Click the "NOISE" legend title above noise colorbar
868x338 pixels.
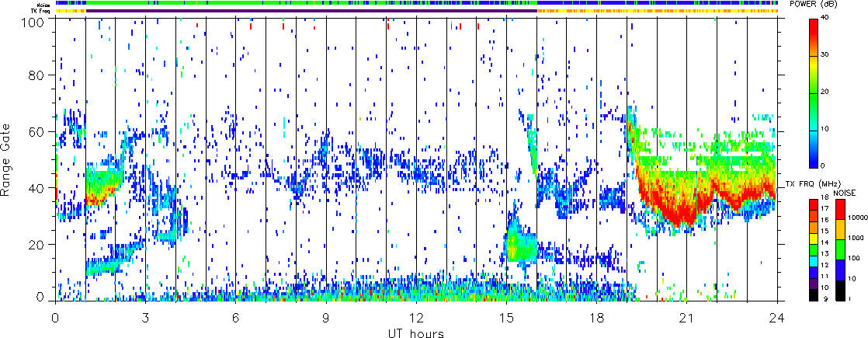[x=845, y=193]
